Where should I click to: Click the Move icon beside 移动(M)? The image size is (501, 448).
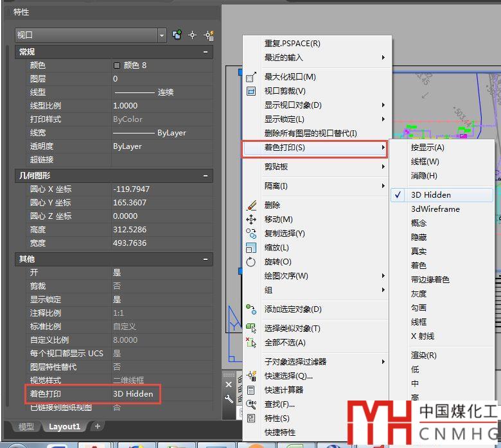point(251,220)
